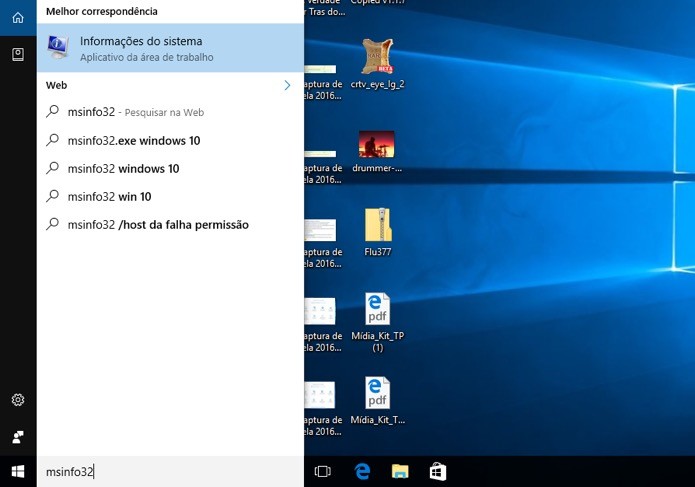Launch Microsoft Edge from the taskbar

[362, 471]
